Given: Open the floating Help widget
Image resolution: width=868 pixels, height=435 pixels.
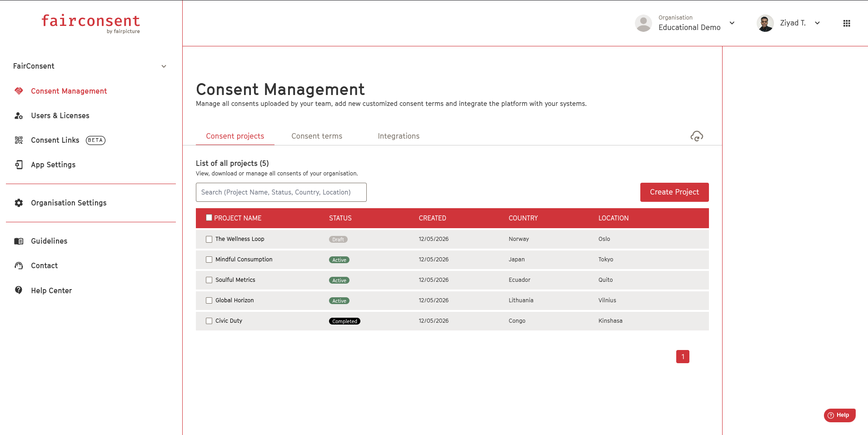Looking at the screenshot, I should tap(839, 415).
